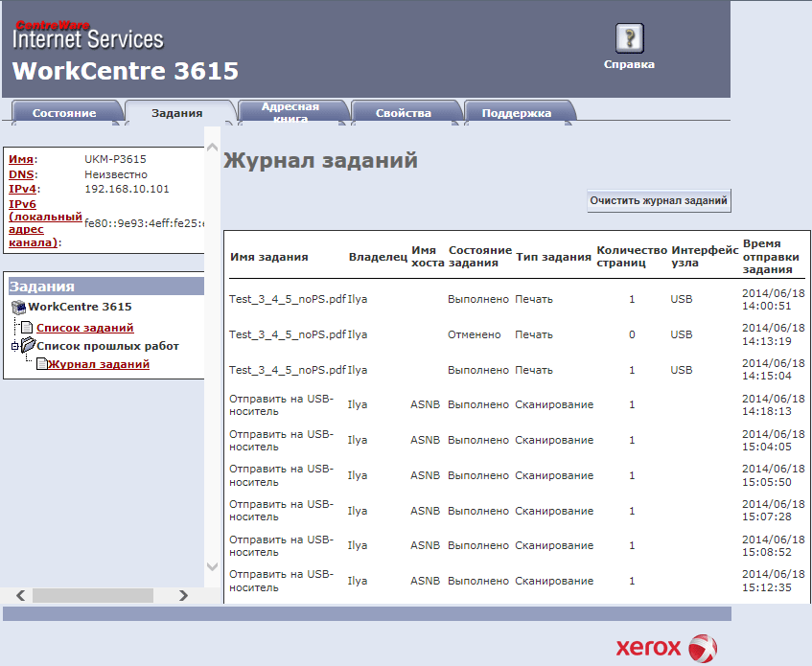The image size is (812, 666).
Task: Click the timestamp 2014/06/18 15:08:52
Action: point(773,545)
